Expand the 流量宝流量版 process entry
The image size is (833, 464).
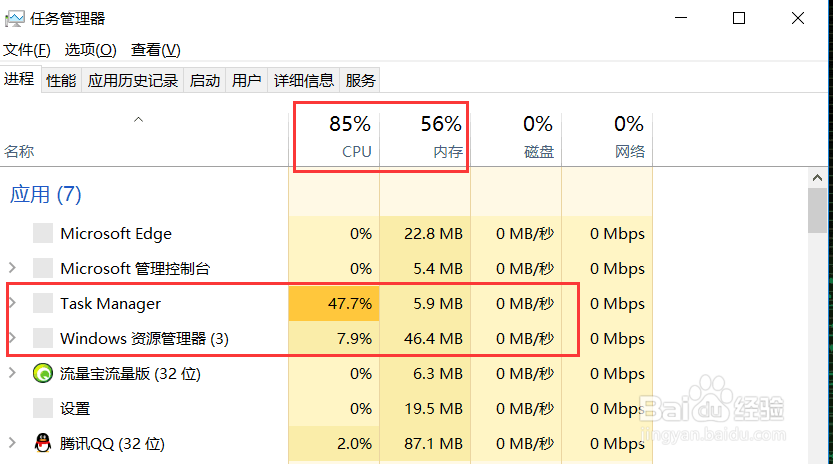click(x=12, y=374)
